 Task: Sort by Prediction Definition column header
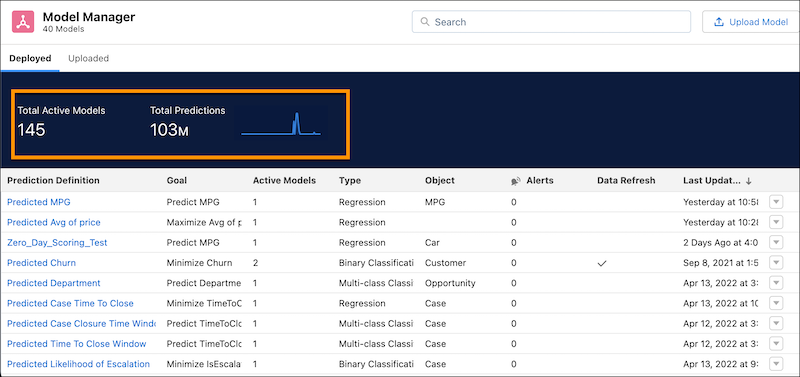(x=54, y=181)
